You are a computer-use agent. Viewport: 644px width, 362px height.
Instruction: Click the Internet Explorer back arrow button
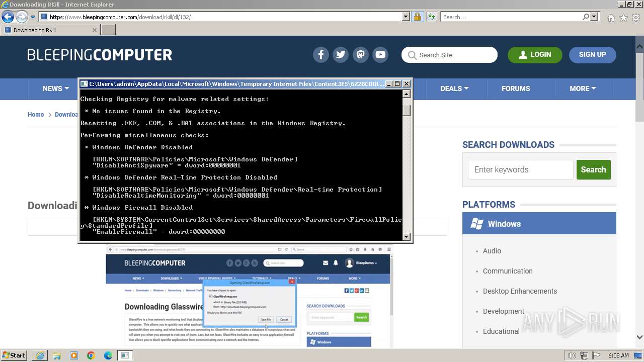click(x=8, y=17)
